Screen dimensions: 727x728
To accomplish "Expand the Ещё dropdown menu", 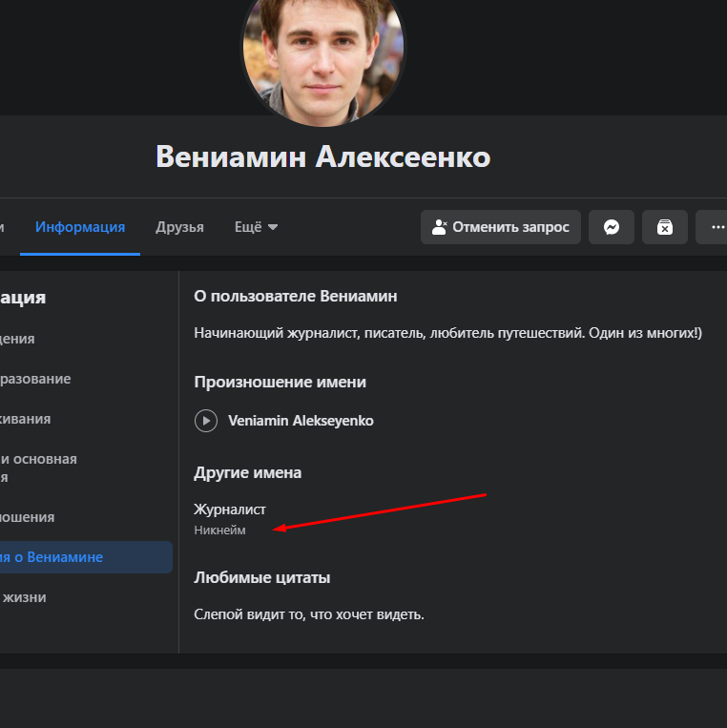I will pos(256,227).
